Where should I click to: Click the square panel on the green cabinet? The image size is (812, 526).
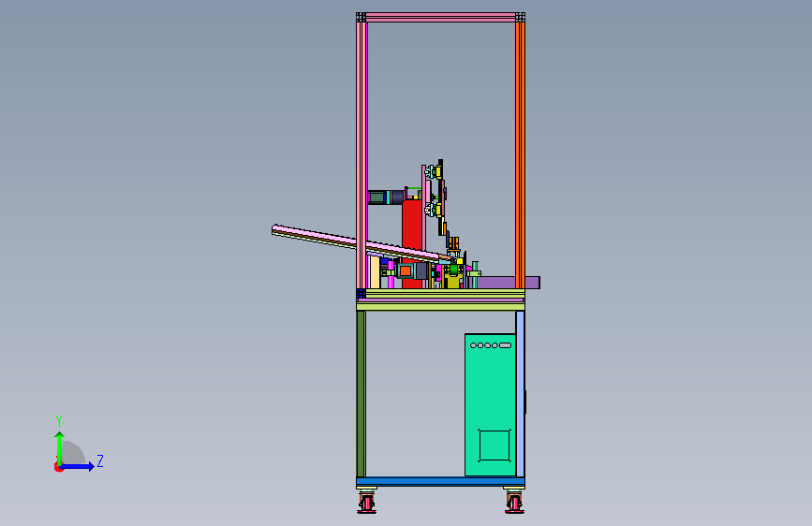click(x=494, y=446)
